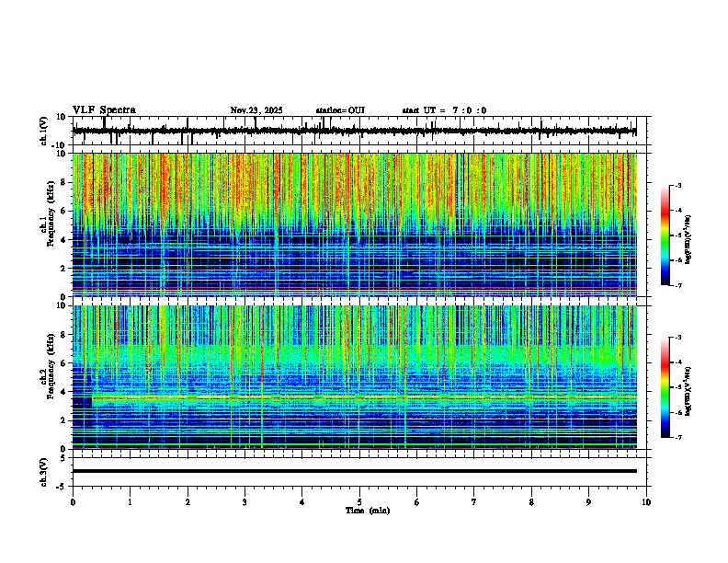This screenshot has width=728, height=563.
Task: Click the ch.1 'Frequency (kHz)' axis label
Action: point(51,213)
